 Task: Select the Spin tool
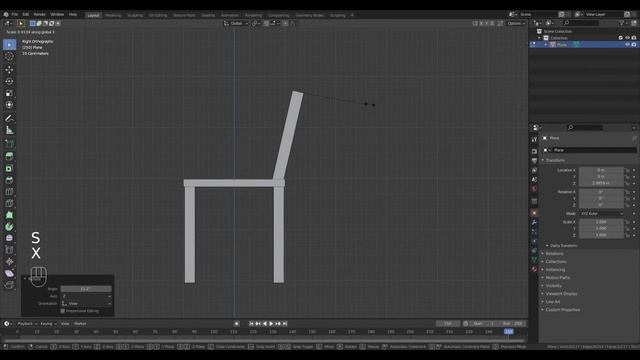click(9, 227)
